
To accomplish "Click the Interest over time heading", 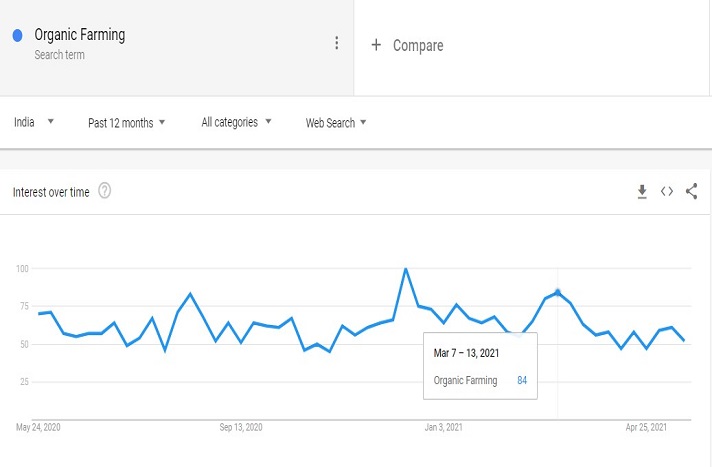I will 52,191.
